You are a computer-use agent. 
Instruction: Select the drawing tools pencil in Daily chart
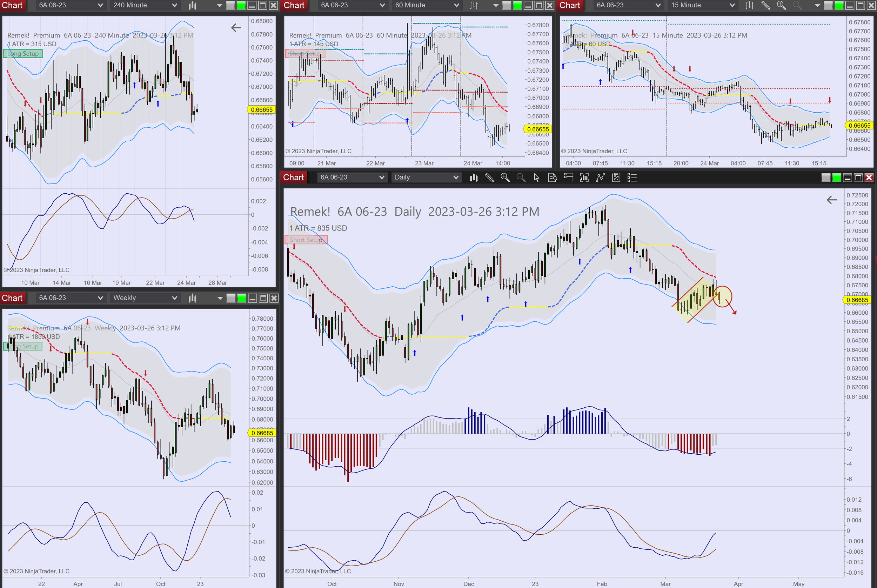point(489,178)
